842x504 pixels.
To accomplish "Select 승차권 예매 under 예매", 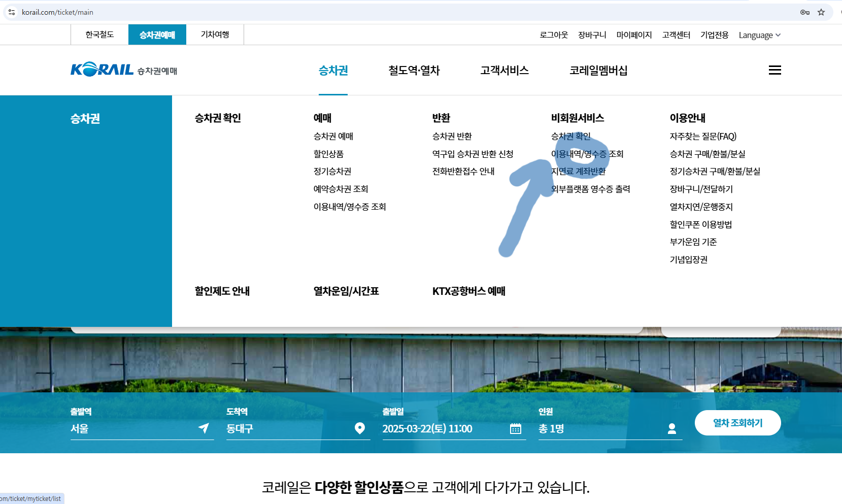I will pos(333,136).
